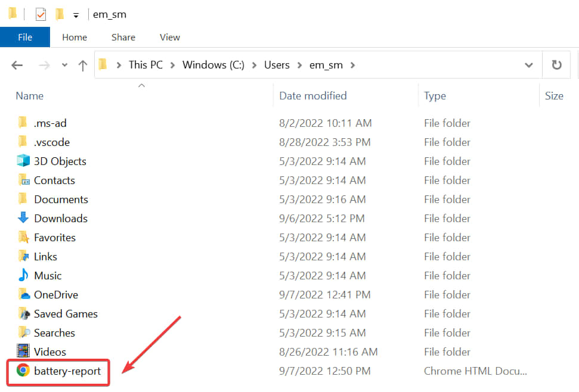579x392 pixels.
Task: Switch to the Home ribbon tab
Action: click(x=75, y=38)
